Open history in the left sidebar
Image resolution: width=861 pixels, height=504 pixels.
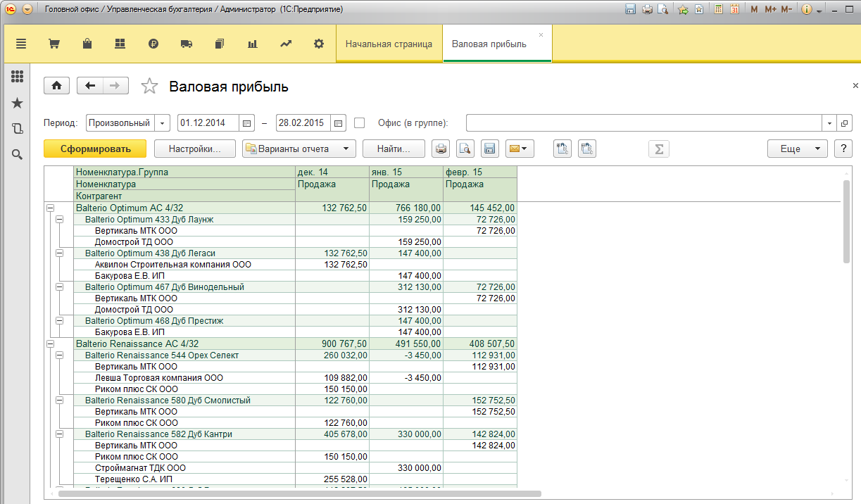coord(18,129)
